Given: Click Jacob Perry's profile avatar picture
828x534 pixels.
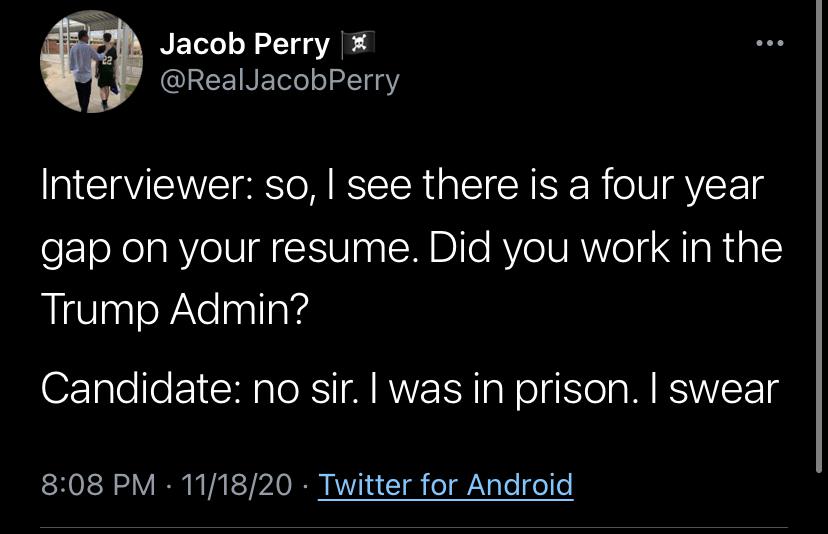Looking at the screenshot, I should click(x=91, y=62).
